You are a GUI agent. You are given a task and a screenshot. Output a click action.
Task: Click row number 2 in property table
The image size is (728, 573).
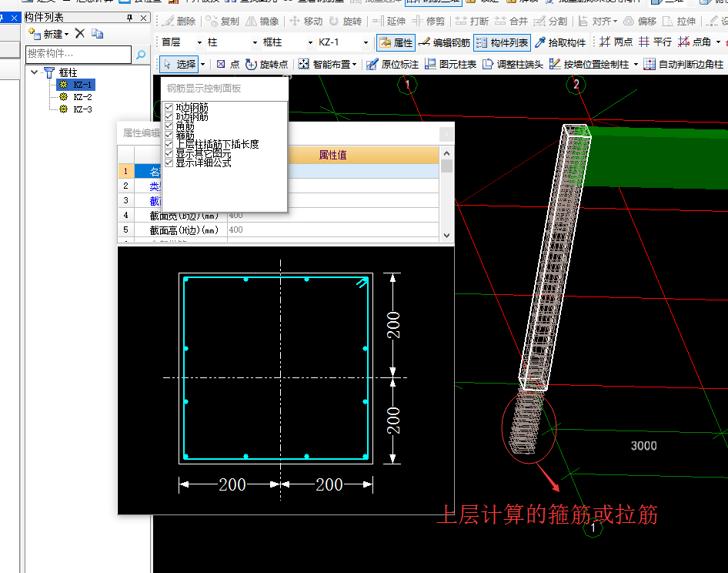[125, 186]
